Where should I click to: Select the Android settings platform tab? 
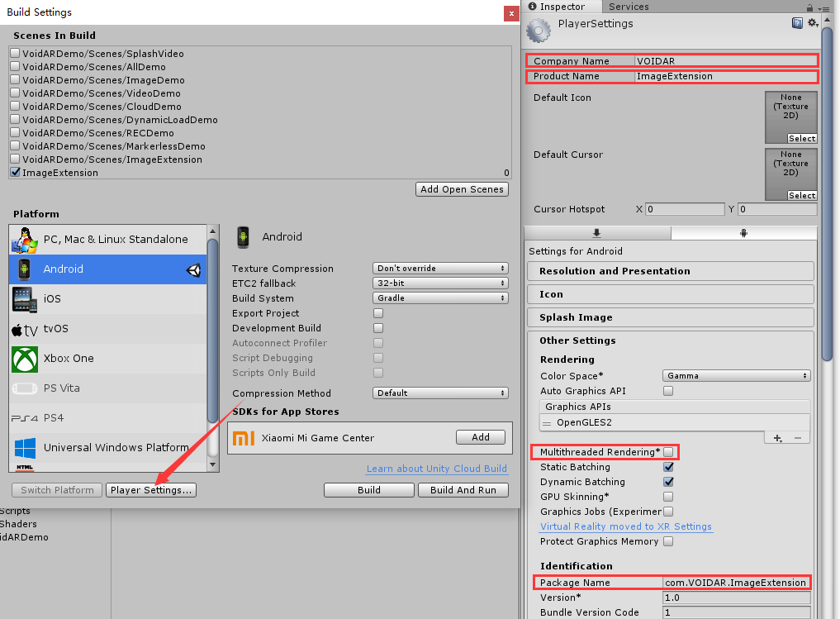tap(743, 233)
